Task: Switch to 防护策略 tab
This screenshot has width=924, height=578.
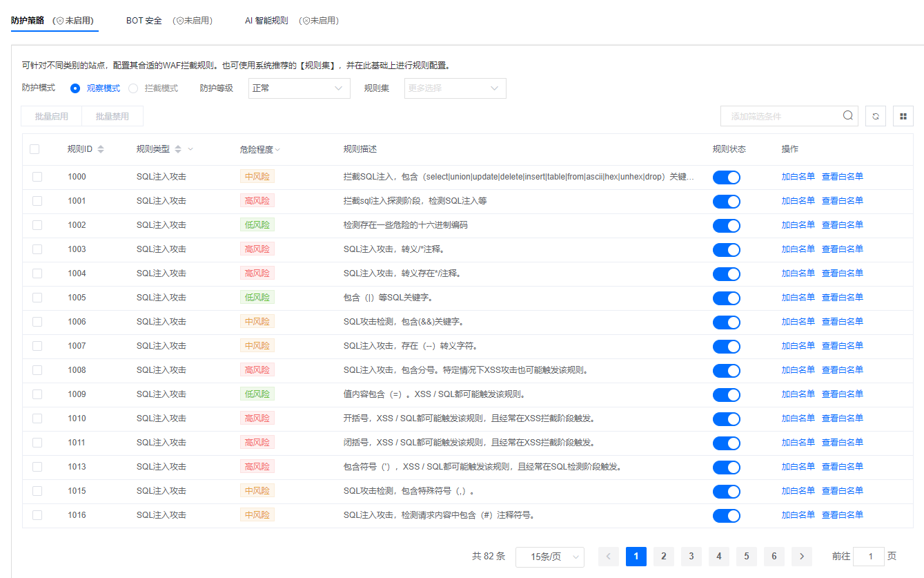Action: 55,21
